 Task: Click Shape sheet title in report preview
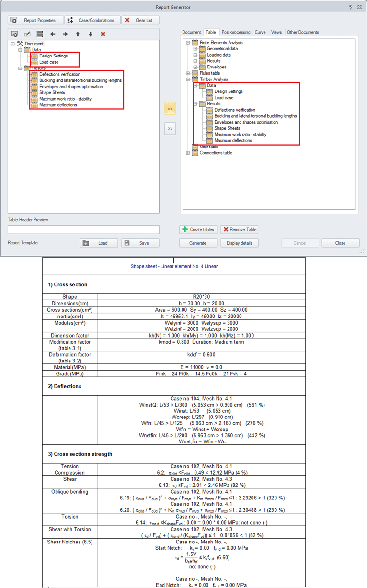tap(174, 266)
